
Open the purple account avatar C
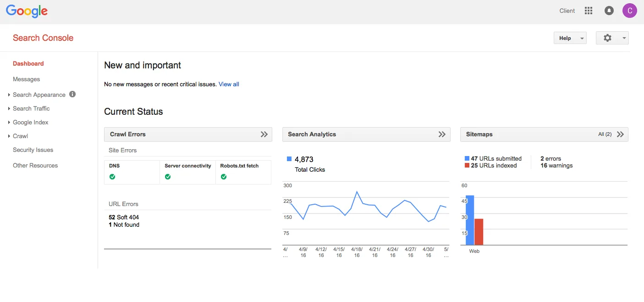tap(630, 11)
